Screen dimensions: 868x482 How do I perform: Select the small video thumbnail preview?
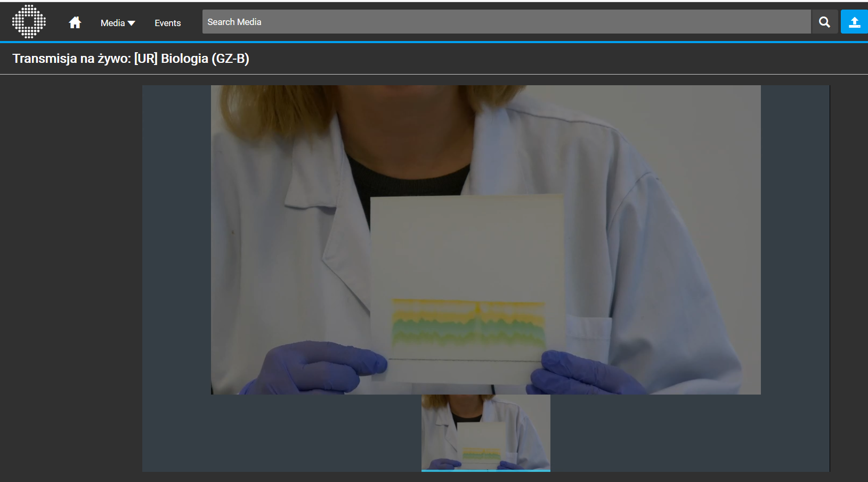tap(486, 433)
